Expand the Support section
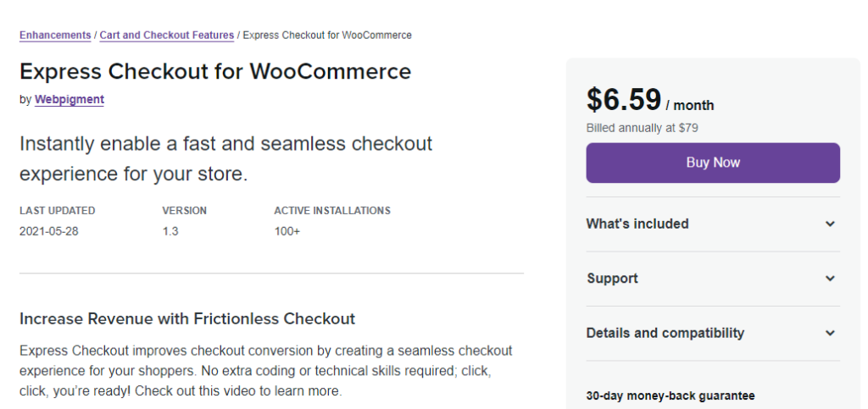 713,279
